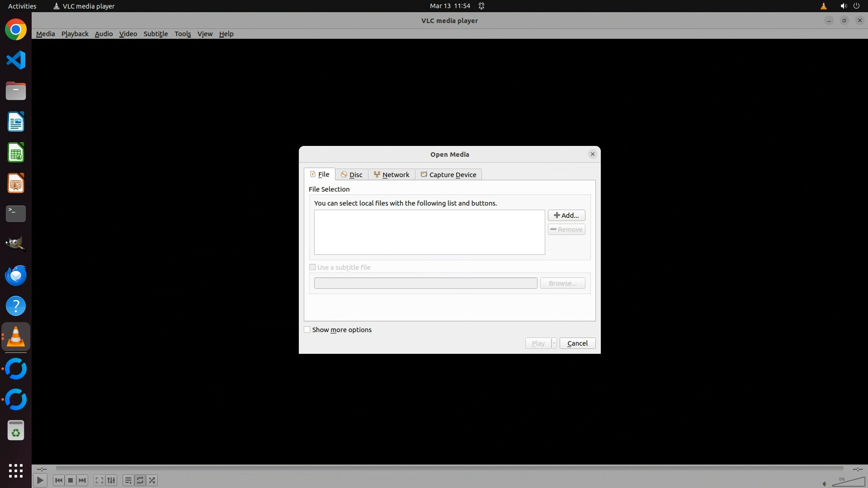Show the playlist icon
The width and height of the screenshot is (868, 488).
[128, 480]
